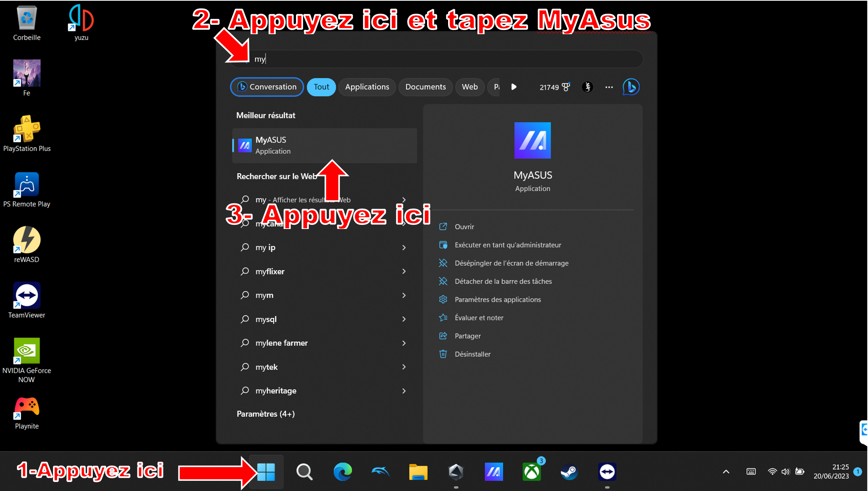868x491 pixels.
Task: Click Ouvrir to open MyASUS
Action: [464, 227]
